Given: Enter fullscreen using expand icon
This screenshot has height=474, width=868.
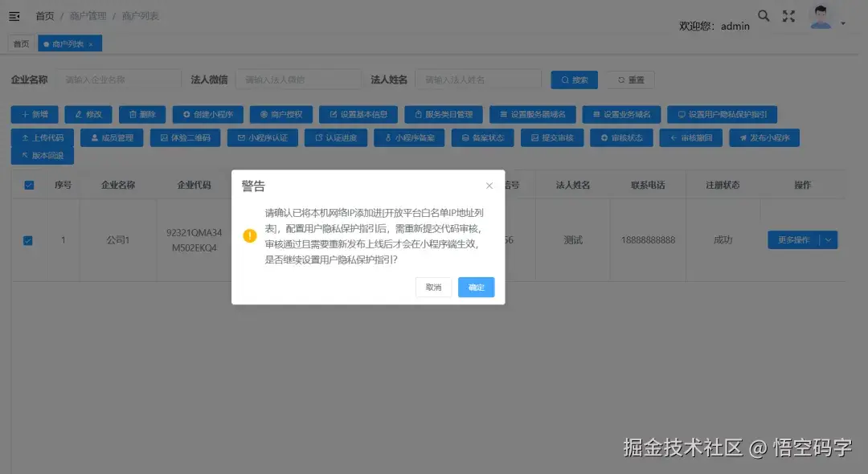Looking at the screenshot, I should pos(788,15).
